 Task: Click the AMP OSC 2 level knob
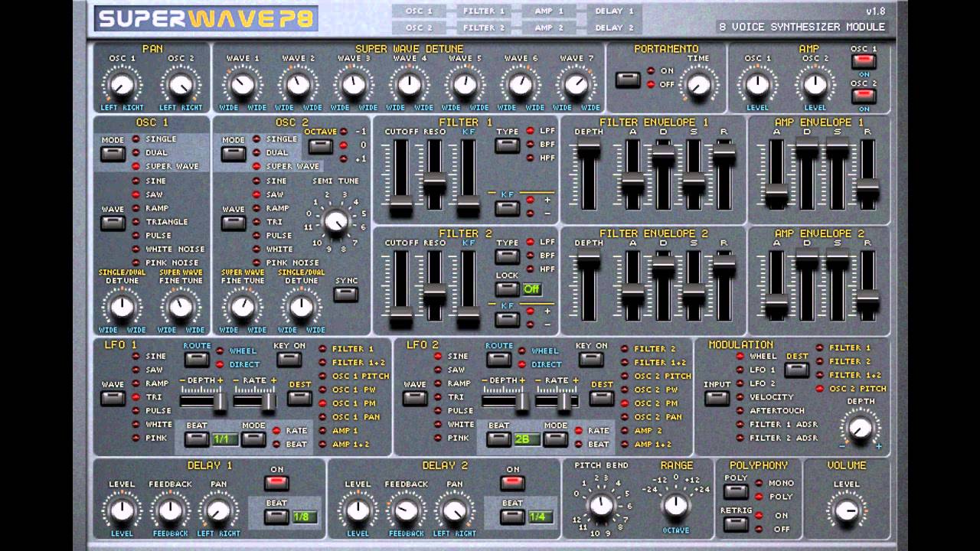coord(815,84)
